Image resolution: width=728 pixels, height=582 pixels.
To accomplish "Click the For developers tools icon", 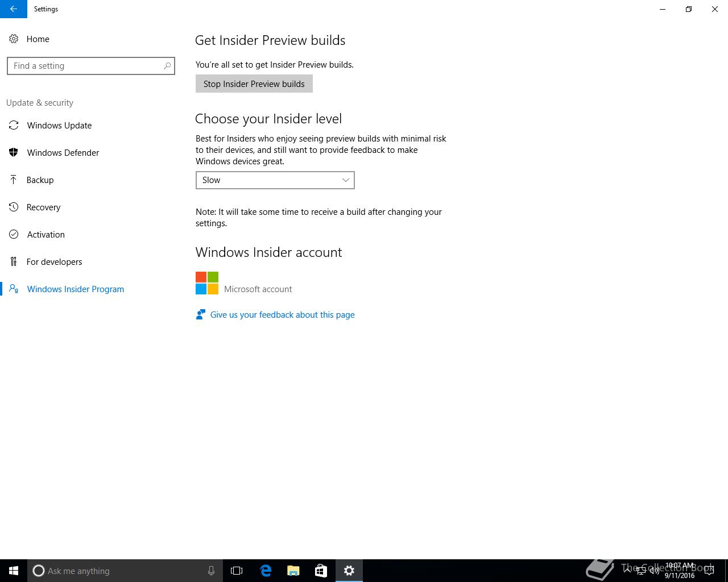I will 14,261.
